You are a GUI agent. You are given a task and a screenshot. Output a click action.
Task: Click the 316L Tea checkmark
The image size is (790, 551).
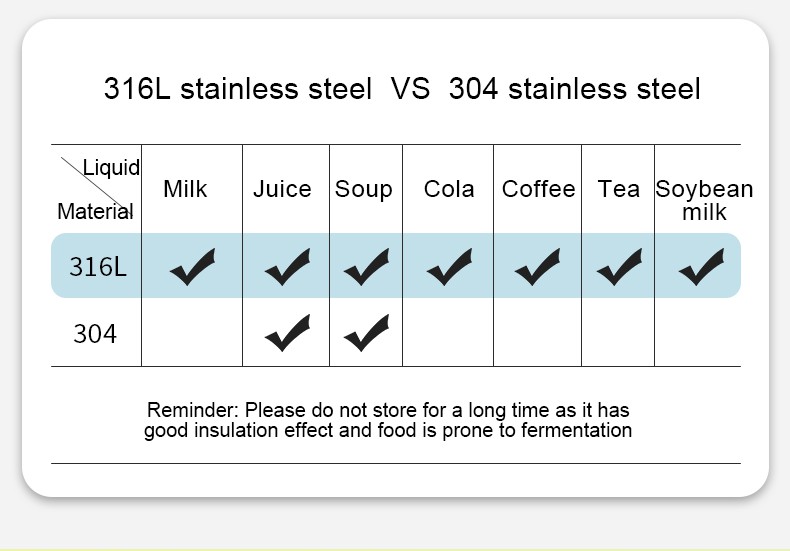pos(619,266)
